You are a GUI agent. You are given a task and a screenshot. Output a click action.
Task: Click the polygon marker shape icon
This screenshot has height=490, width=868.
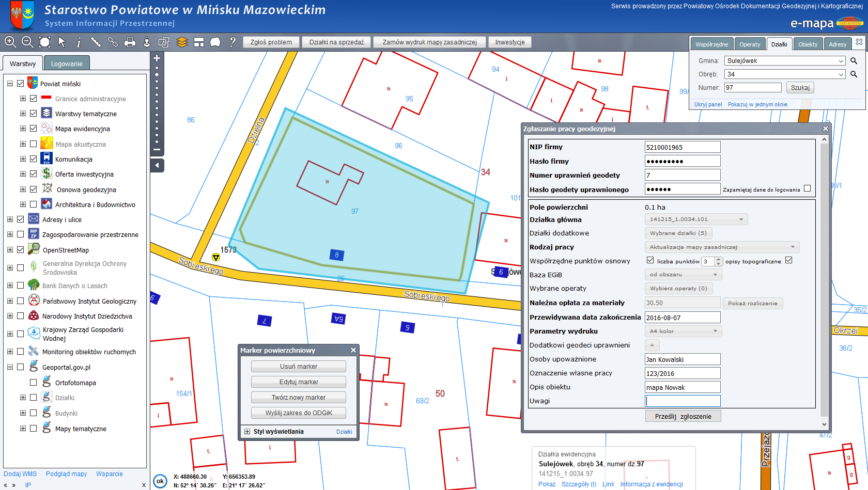click(x=215, y=42)
